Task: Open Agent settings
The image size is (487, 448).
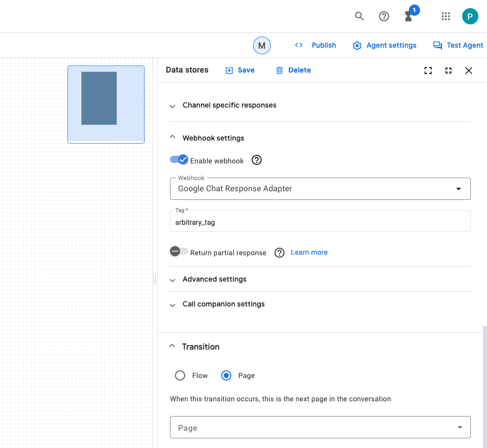Action: pyautogui.click(x=385, y=46)
